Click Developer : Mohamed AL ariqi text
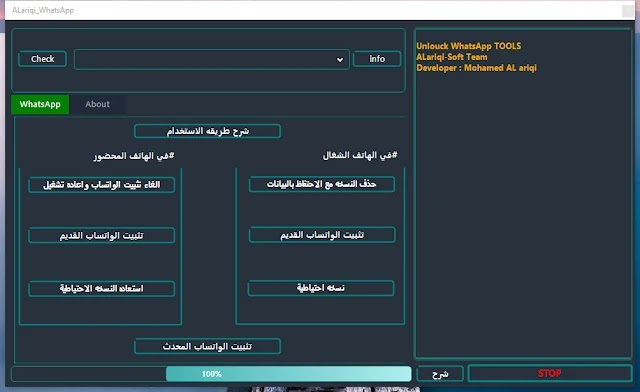 click(x=476, y=68)
